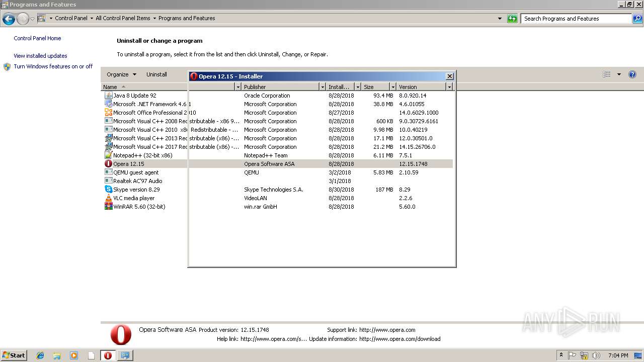Click the Microsoft Office Professional icon
644x362 pixels.
point(108,113)
